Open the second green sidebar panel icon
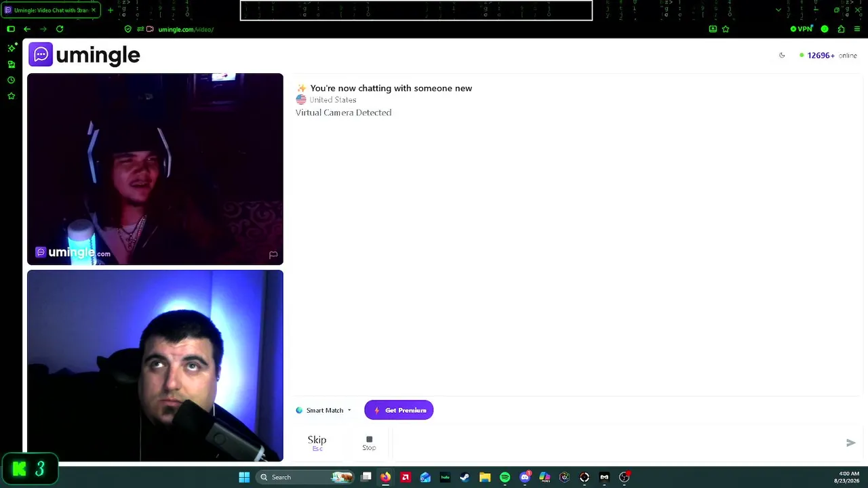This screenshot has width=868, height=488. pos(12,64)
